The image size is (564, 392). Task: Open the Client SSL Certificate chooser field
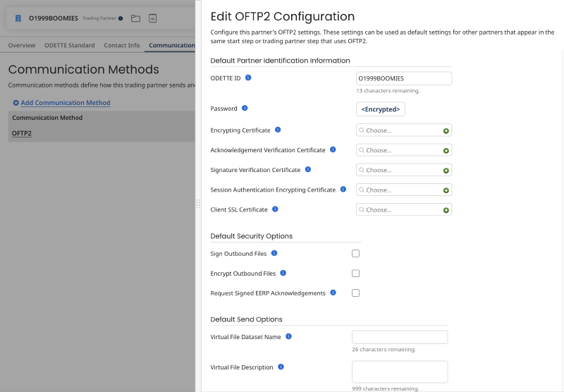[x=404, y=209]
